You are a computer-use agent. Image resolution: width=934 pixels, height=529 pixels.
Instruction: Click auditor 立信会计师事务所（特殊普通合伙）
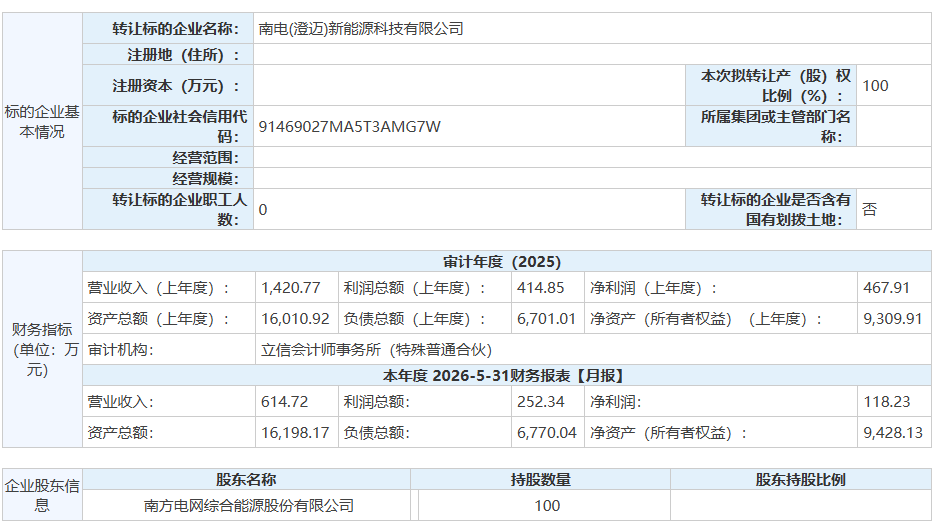(x=376, y=350)
